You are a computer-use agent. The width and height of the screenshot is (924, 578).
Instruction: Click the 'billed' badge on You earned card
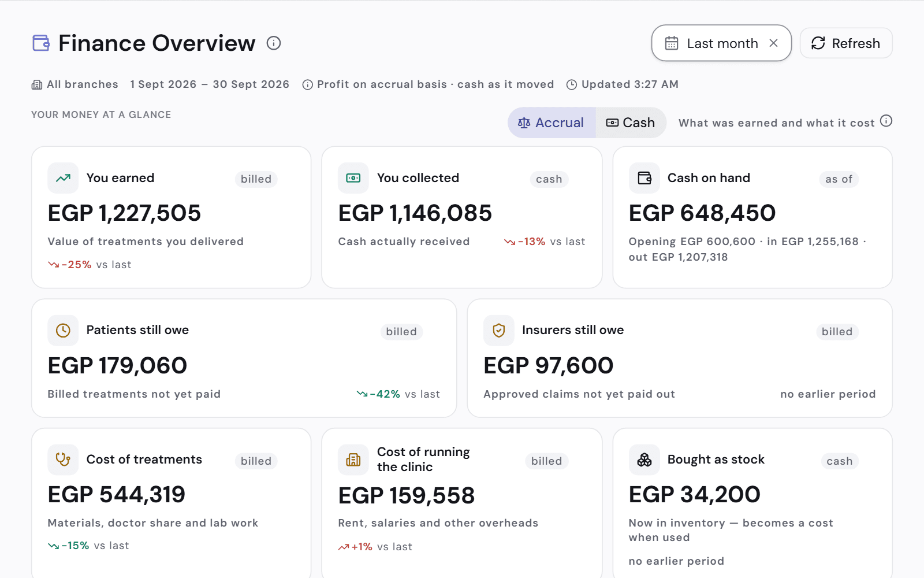point(256,179)
